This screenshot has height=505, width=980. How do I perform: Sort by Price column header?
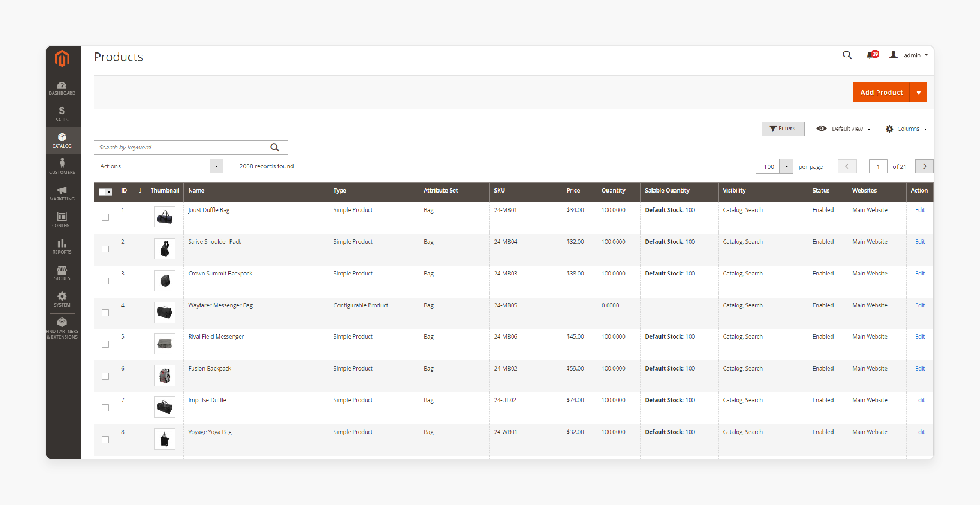pyautogui.click(x=573, y=191)
